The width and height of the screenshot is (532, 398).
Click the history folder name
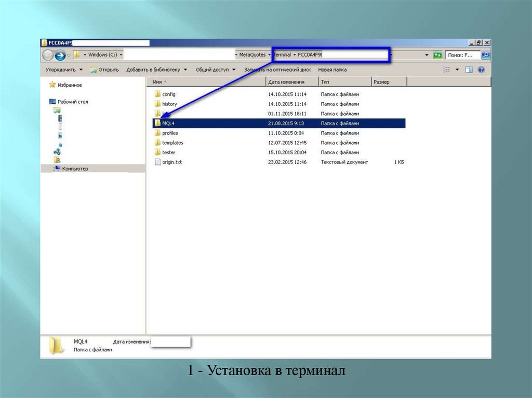coord(169,104)
